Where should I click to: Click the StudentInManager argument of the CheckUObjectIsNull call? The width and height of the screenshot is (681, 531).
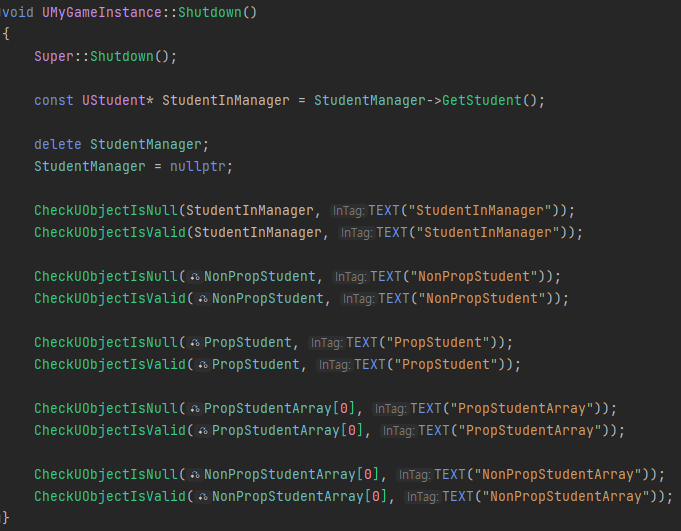point(250,211)
